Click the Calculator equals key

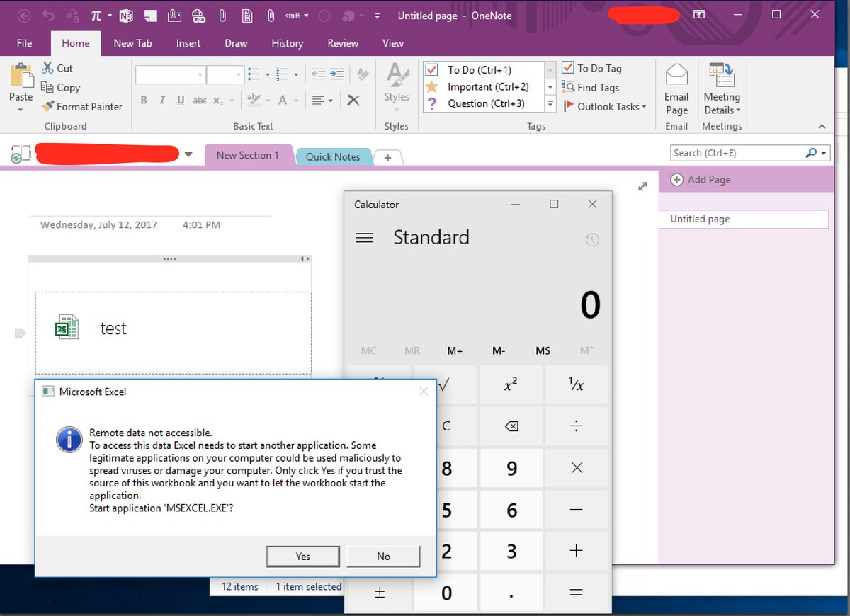coord(576,593)
